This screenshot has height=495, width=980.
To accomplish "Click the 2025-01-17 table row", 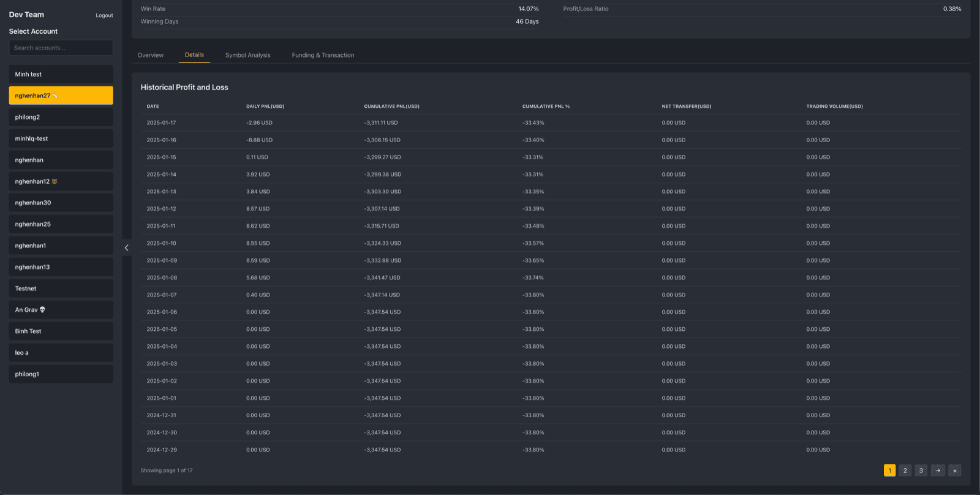I will click(x=551, y=123).
